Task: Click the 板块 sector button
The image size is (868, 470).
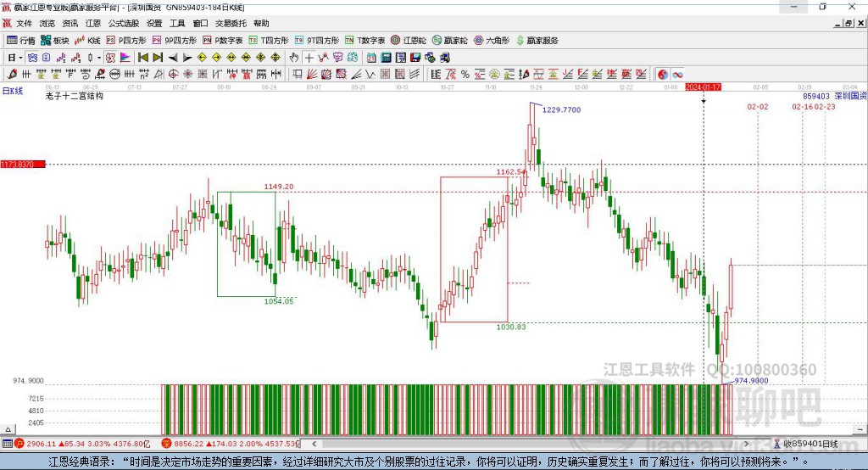Action: pyautogui.click(x=54, y=40)
